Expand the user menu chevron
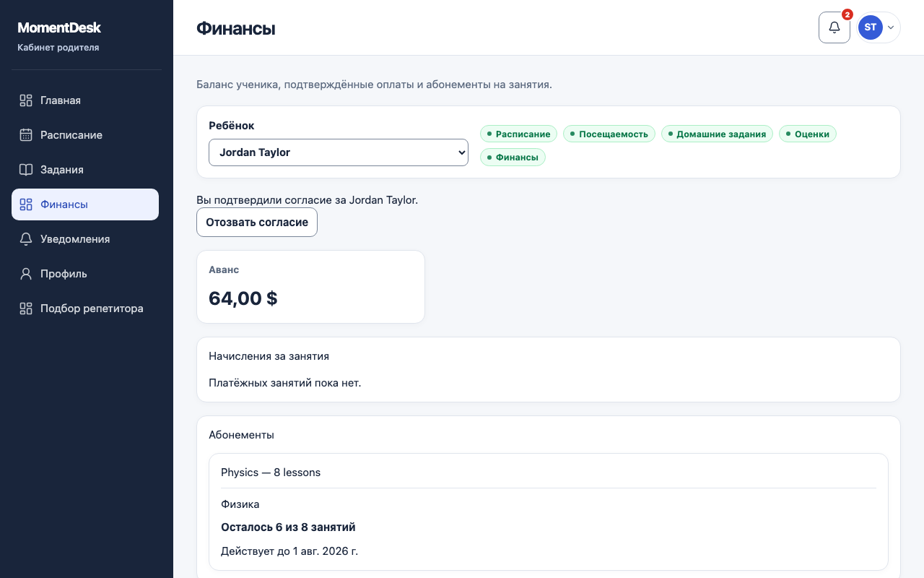The image size is (924, 578). 891,27
